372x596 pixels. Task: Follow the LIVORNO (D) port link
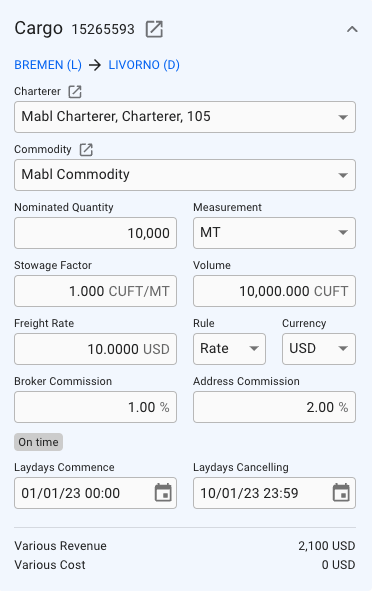[x=144, y=65]
